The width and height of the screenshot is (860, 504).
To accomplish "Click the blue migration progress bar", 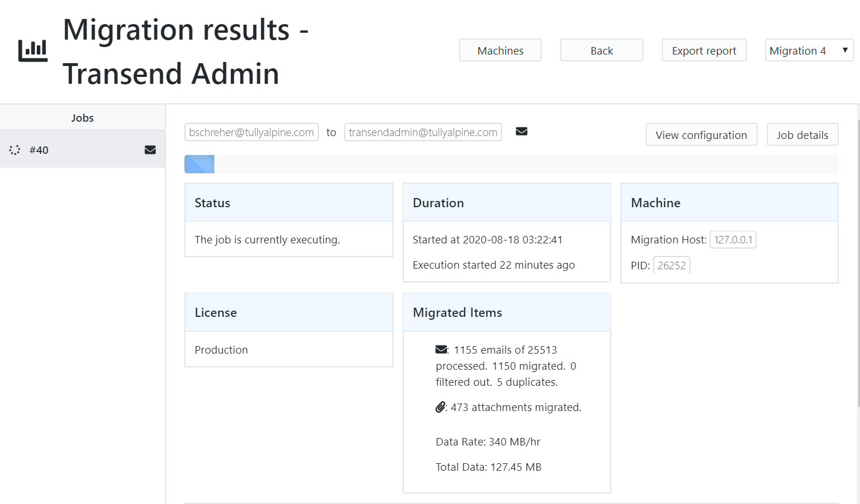I will tap(199, 164).
